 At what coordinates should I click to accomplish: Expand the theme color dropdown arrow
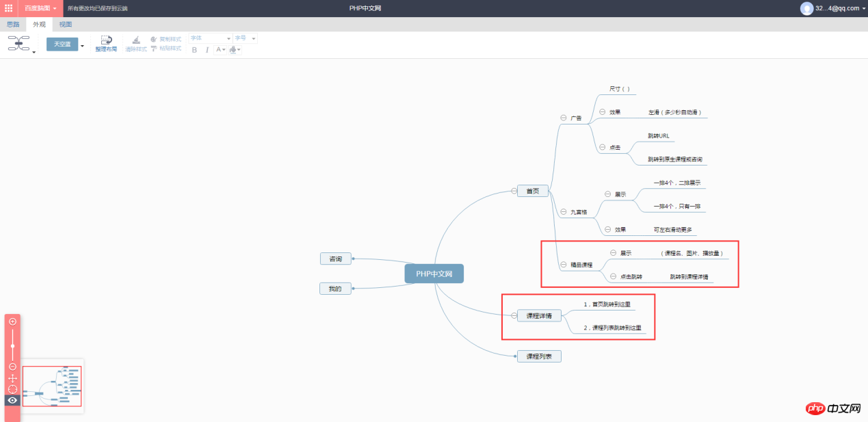83,46
